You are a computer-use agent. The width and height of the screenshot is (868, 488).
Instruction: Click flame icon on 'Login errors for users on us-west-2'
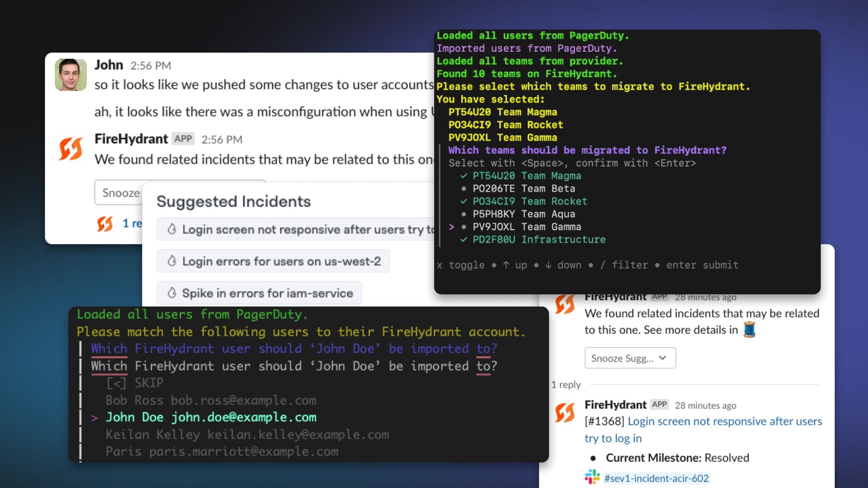[172, 261]
